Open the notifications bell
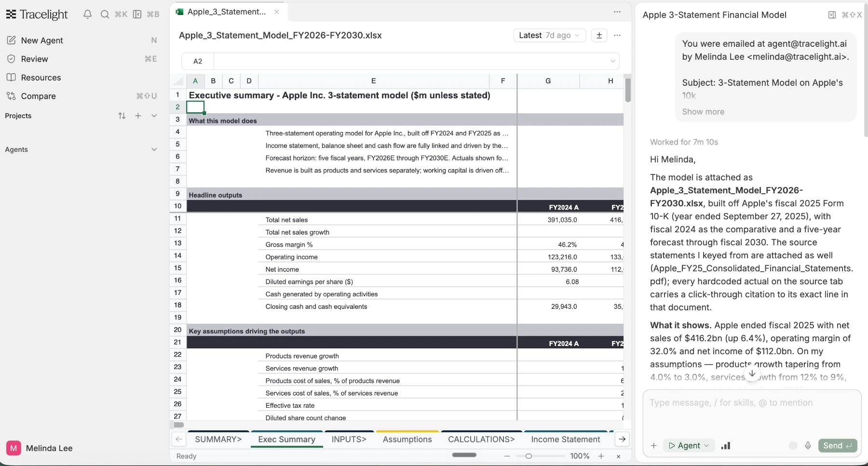This screenshot has width=868, height=466. [x=87, y=14]
